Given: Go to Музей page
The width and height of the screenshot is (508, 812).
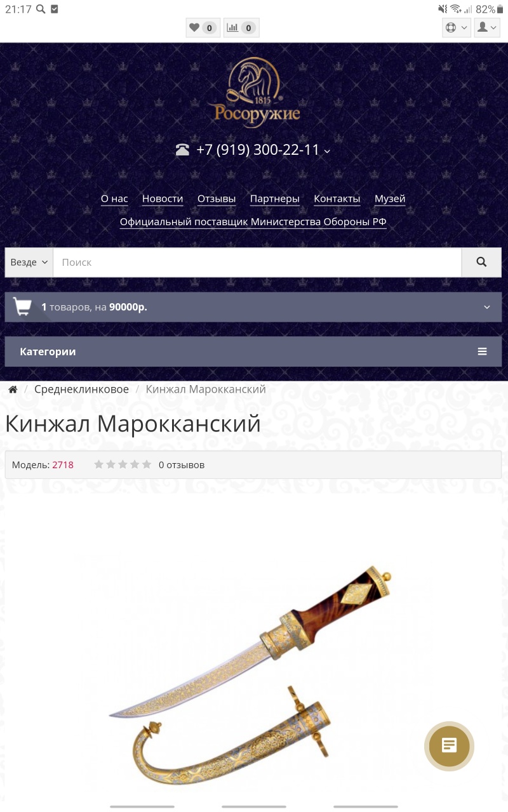Looking at the screenshot, I should [390, 199].
